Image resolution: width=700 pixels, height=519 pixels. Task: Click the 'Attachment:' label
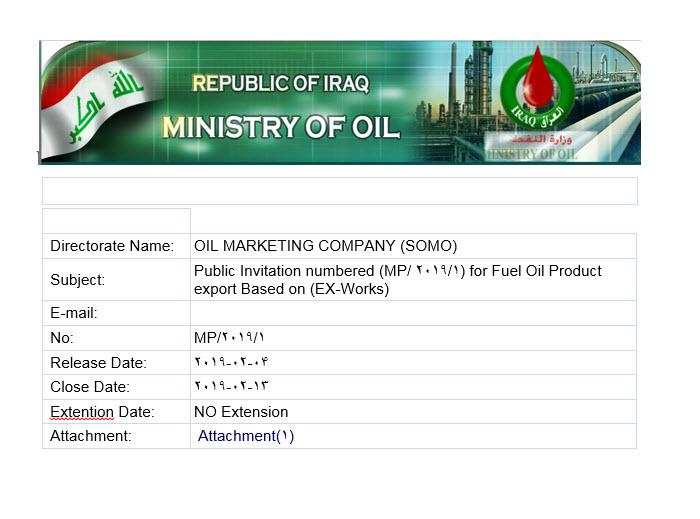91,436
